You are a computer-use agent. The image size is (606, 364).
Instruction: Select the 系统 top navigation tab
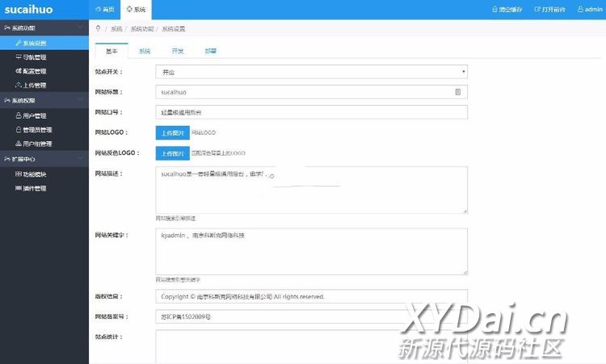136,9
